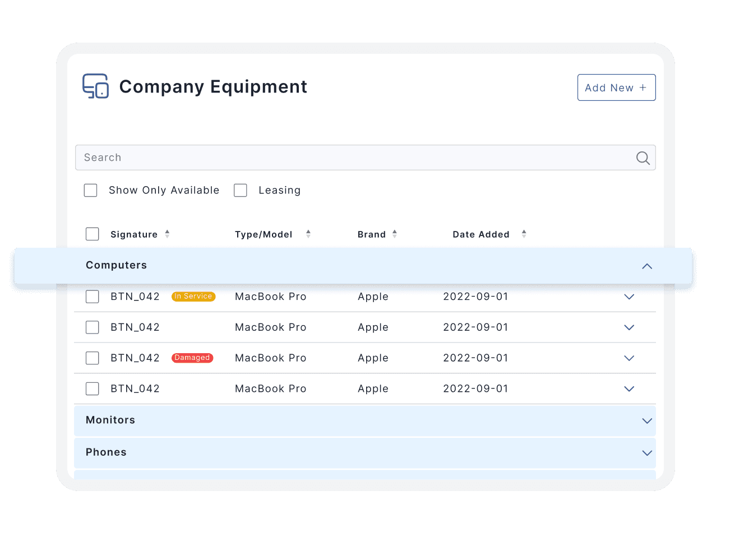Enable the Show Only Available checkbox
The width and height of the screenshot is (730, 560).
coord(91,191)
